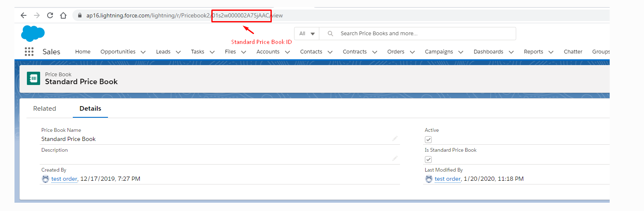The height and width of the screenshot is (211, 644).
Task: Edit Price Book Name with pencil icon
Action: pyautogui.click(x=395, y=138)
